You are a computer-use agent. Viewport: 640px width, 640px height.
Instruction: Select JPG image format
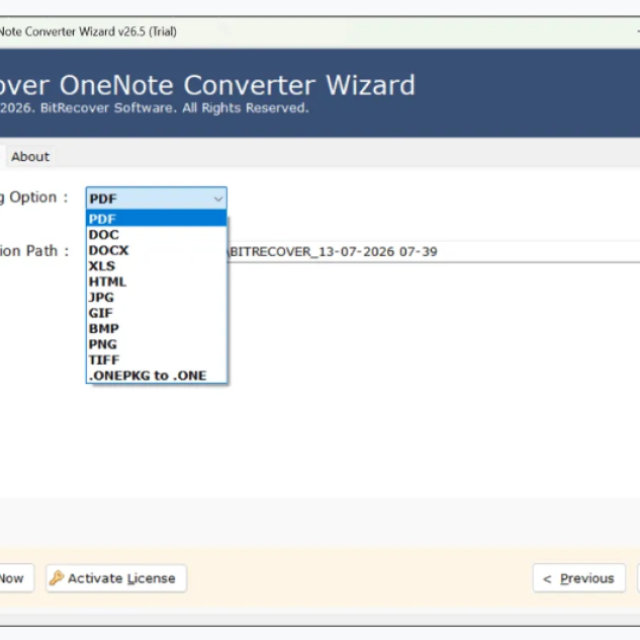click(157, 297)
